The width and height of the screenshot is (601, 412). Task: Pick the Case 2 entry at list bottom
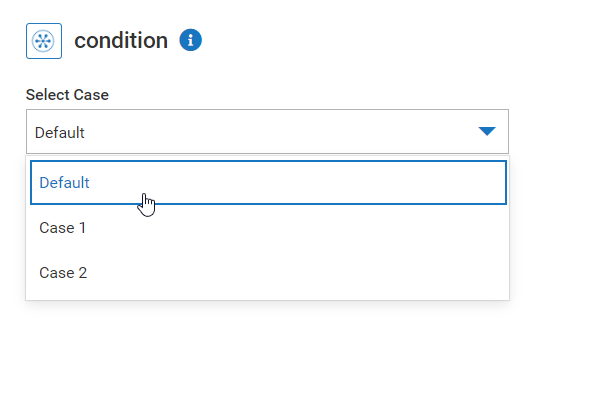click(x=268, y=273)
